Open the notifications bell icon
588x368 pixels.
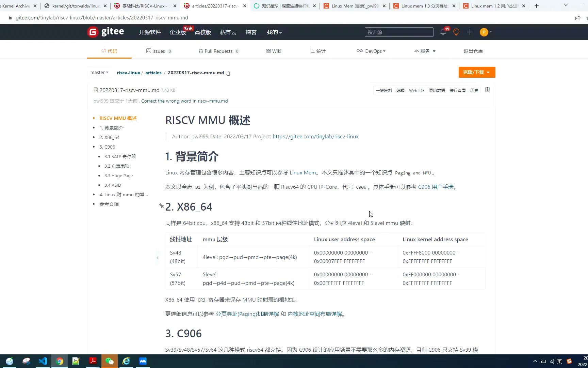point(443,32)
